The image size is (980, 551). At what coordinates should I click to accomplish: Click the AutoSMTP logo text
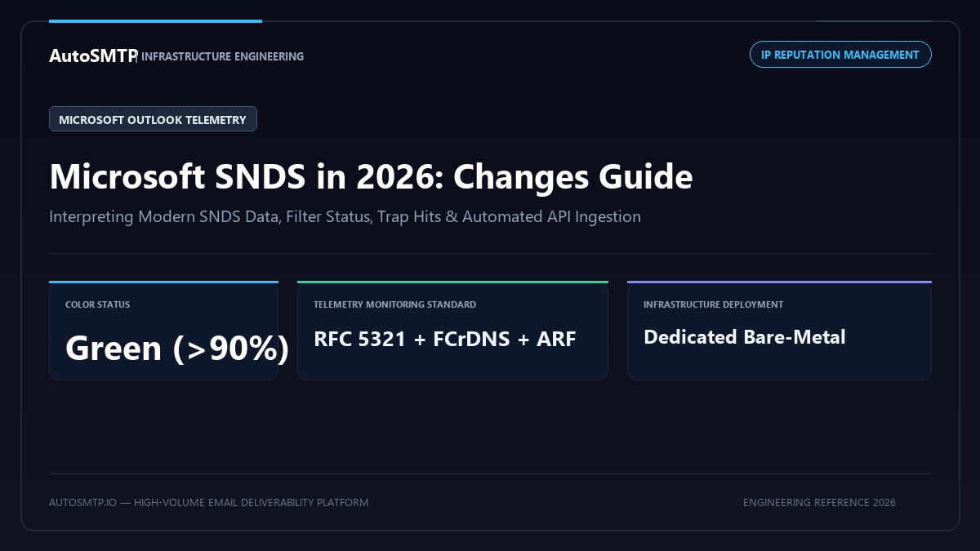tap(92, 56)
